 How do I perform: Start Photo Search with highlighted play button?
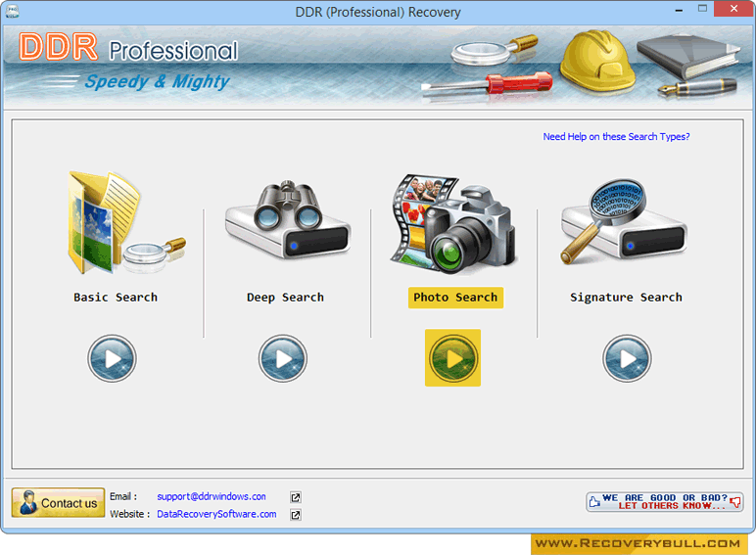(452, 358)
